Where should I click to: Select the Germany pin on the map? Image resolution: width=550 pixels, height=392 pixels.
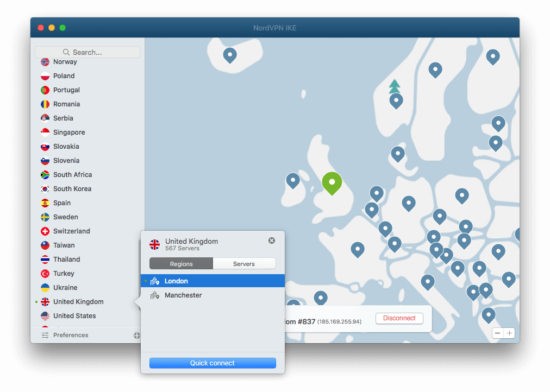pyautogui.click(x=409, y=204)
